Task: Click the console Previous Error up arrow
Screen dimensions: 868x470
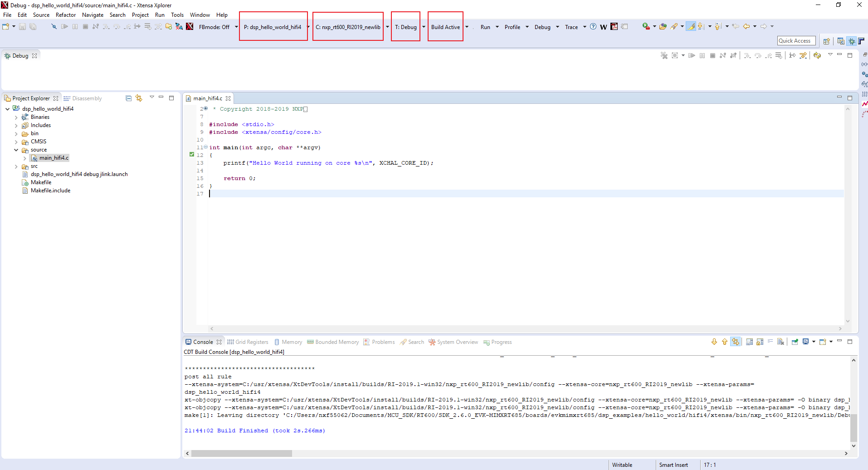Action: (725, 342)
